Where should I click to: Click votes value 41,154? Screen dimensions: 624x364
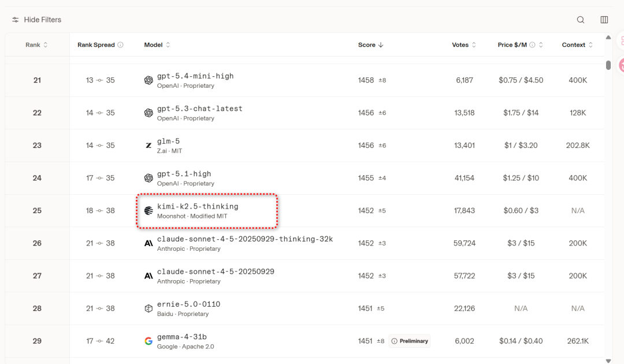click(465, 178)
